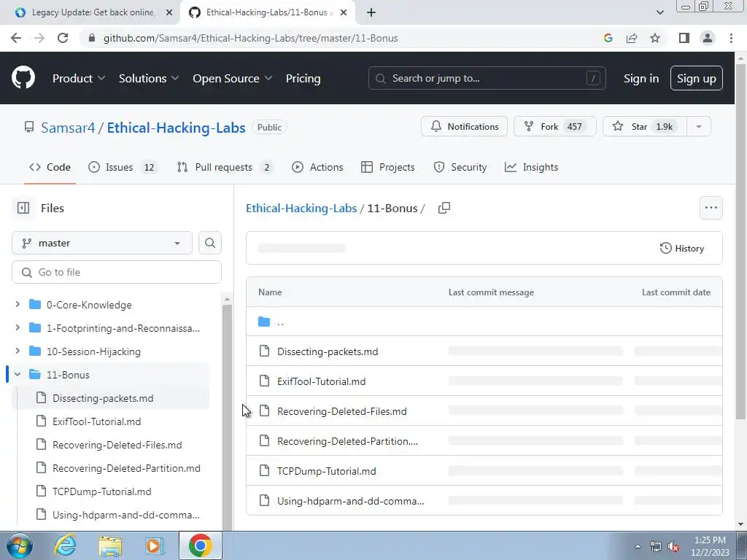
Task: Go to Pricing page
Action: click(303, 79)
